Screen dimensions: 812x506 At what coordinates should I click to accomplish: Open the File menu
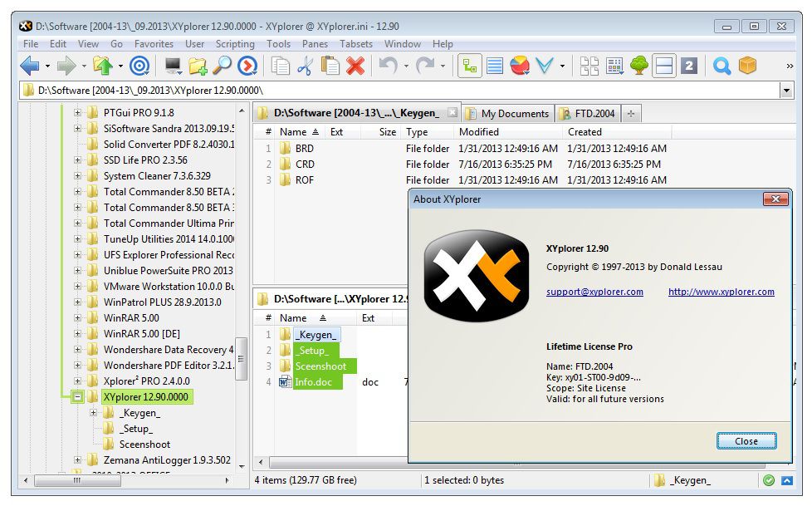tap(31, 44)
